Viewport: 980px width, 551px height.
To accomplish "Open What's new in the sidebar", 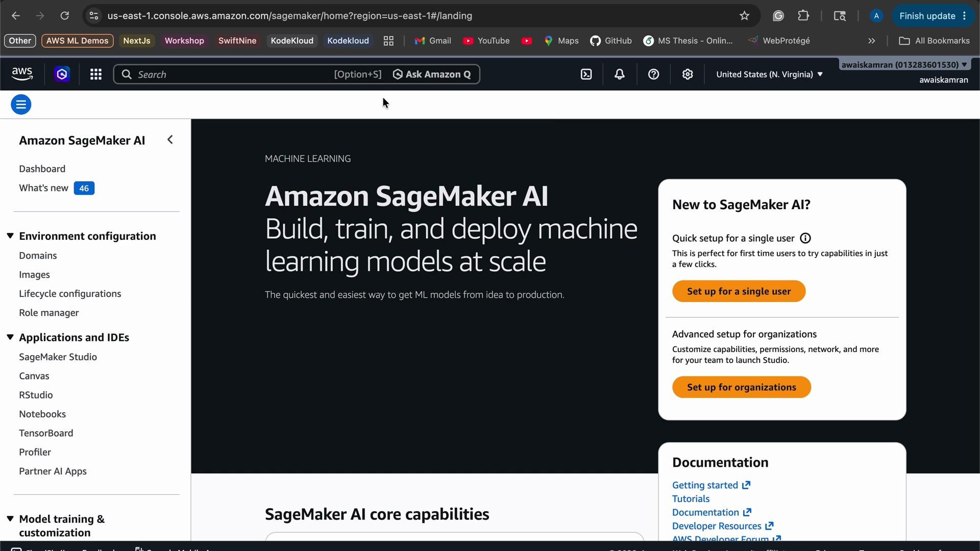I will click(43, 188).
